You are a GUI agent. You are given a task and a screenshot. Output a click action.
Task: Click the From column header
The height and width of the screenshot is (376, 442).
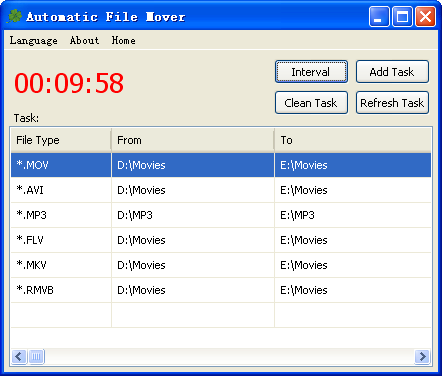[193, 140]
